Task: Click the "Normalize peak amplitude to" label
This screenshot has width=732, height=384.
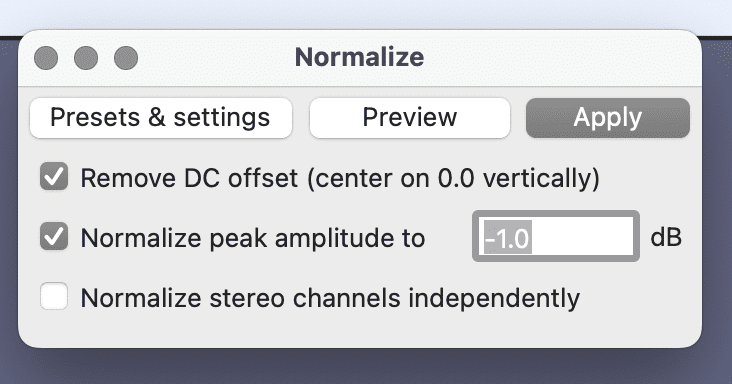Action: [253, 238]
